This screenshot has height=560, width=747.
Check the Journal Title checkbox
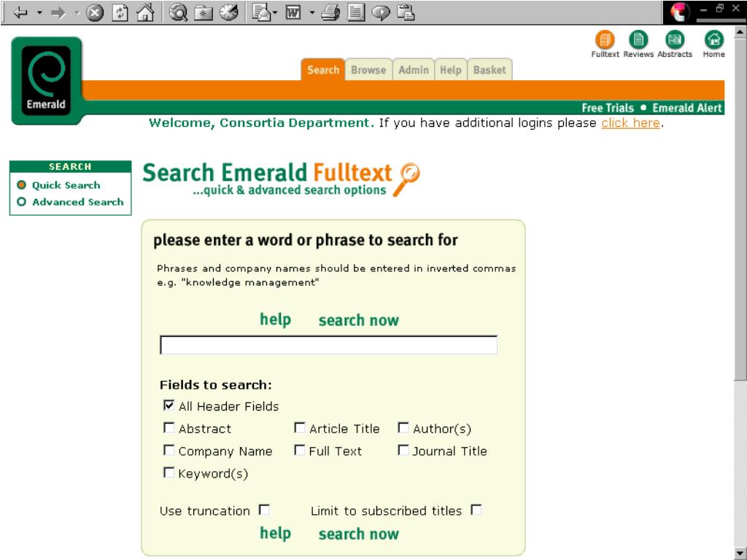[x=403, y=450]
